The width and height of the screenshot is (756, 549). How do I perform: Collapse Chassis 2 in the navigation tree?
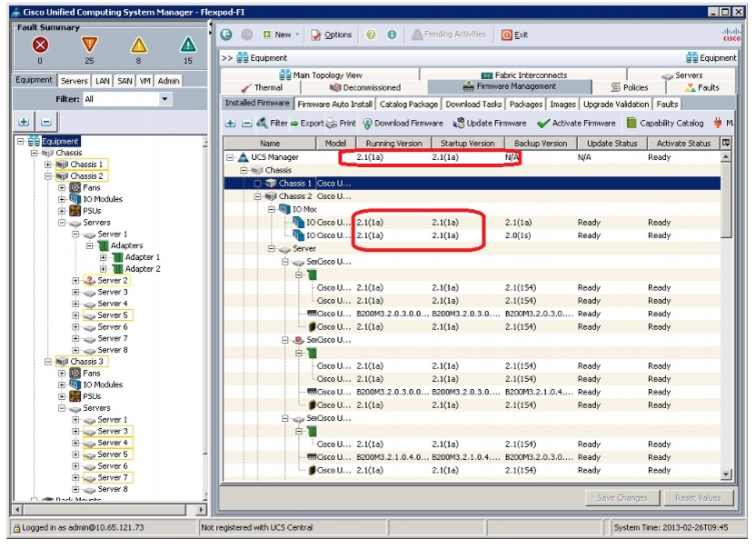click(48, 176)
